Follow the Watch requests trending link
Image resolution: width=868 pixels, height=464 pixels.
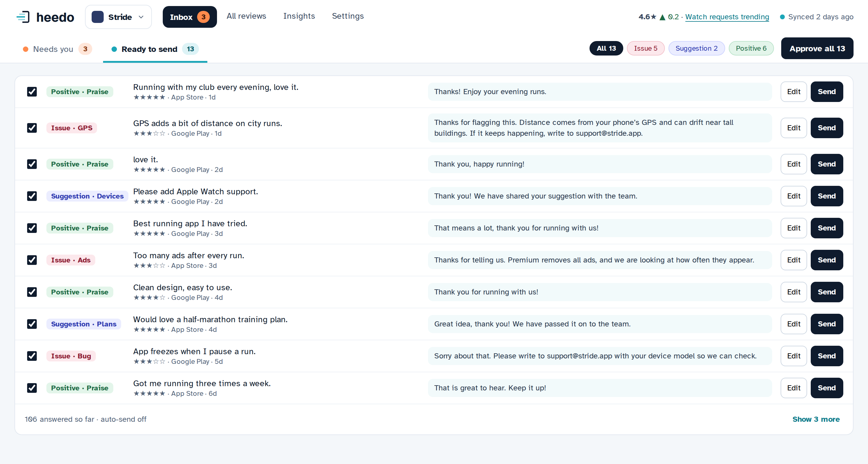727,17
